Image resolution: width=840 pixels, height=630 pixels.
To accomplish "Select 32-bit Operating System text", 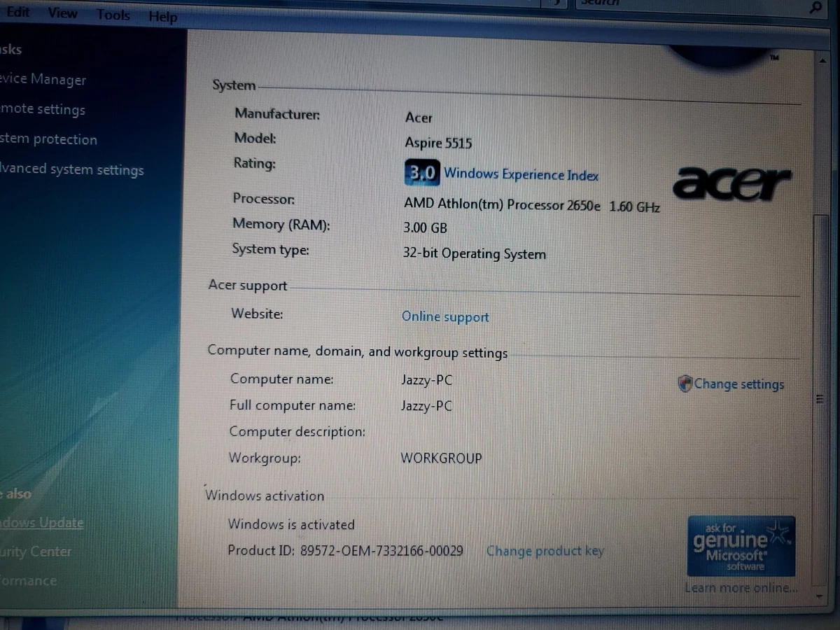I will coord(474,253).
